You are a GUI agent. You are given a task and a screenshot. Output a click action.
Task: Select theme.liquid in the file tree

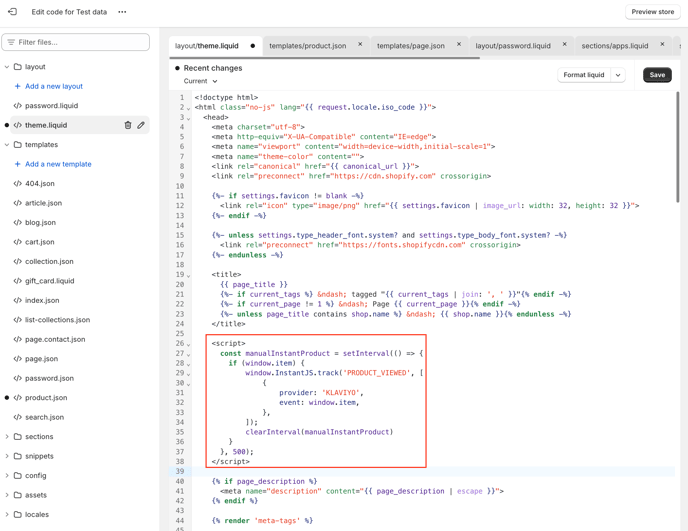[x=46, y=125]
